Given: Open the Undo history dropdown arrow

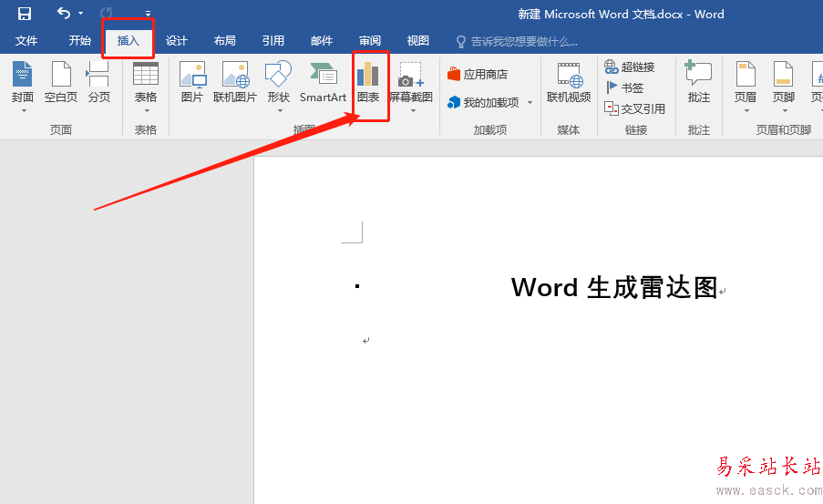Looking at the screenshot, I should [81, 13].
